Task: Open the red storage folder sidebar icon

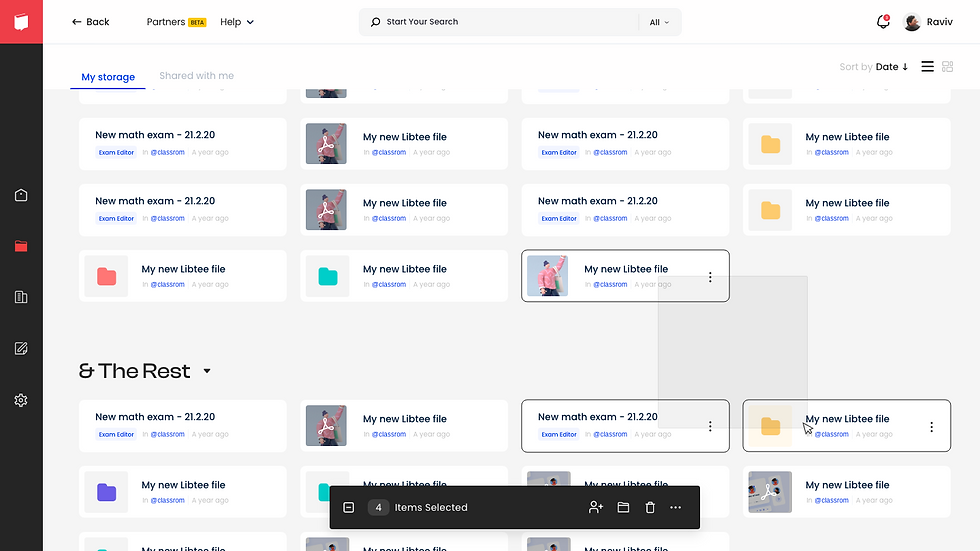Action: click(x=21, y=246)
